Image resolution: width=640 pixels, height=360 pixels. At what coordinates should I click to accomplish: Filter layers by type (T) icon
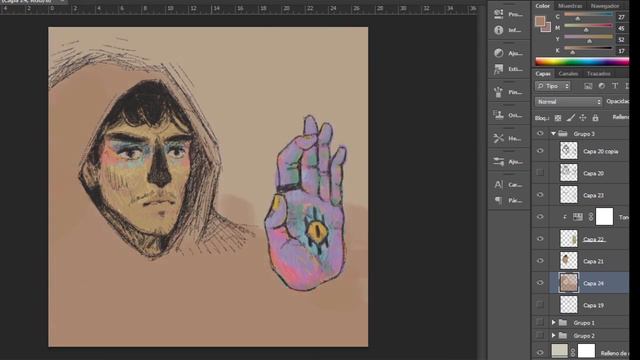point(615,86)
